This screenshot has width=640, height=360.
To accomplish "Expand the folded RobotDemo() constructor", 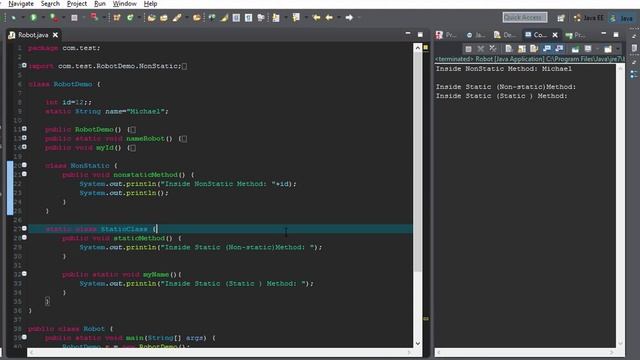I will click(x=24, y=129).
